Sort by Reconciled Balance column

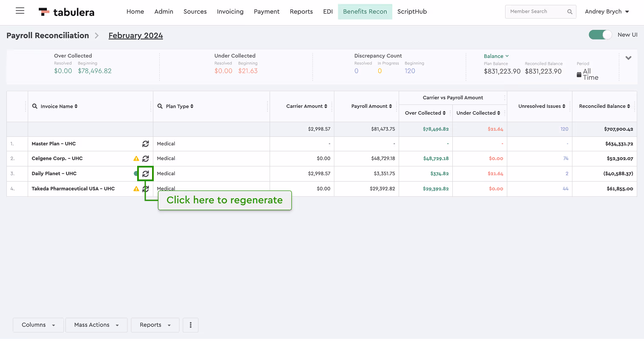point(629,106)
